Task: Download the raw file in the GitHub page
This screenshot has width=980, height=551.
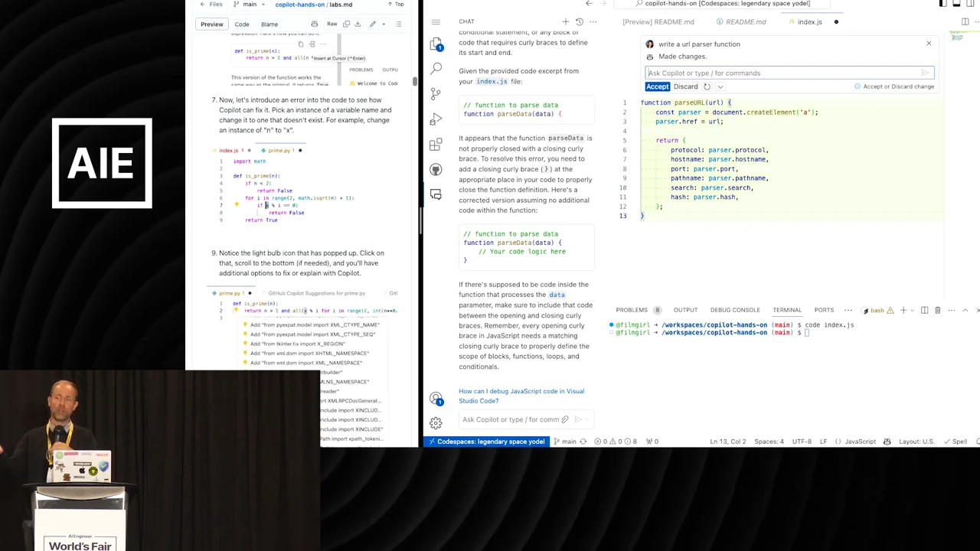Action: (x=358, y=24)
